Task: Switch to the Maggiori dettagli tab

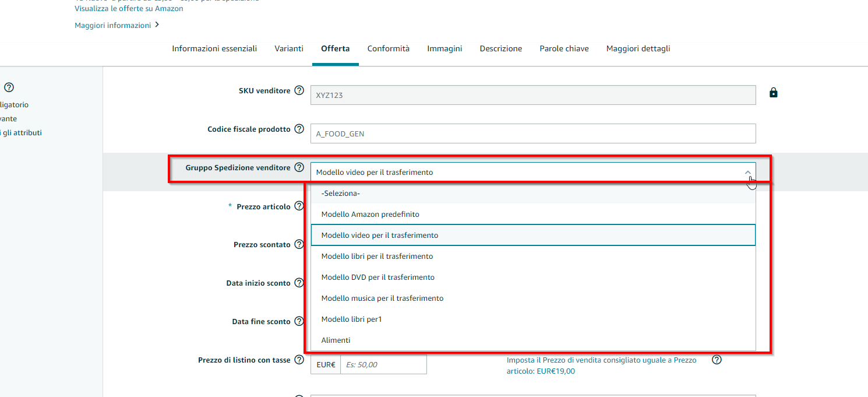Action: pyautogui.click(x=638, y=48)
